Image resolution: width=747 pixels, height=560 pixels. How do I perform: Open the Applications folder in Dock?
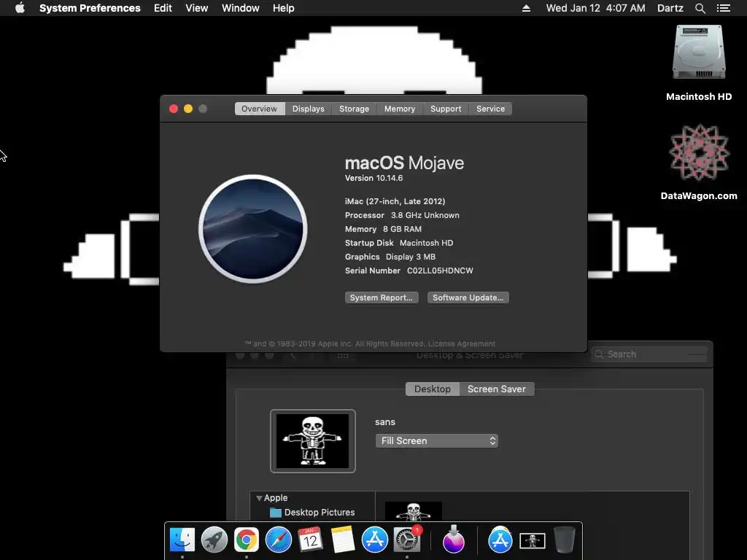pos(500,540)
